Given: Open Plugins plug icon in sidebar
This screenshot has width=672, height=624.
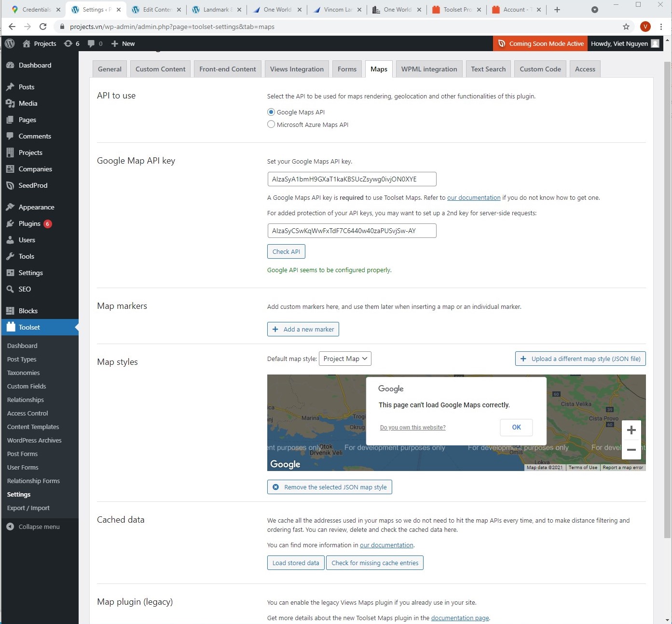Looking at the screenshot, I should click(10, 223).
